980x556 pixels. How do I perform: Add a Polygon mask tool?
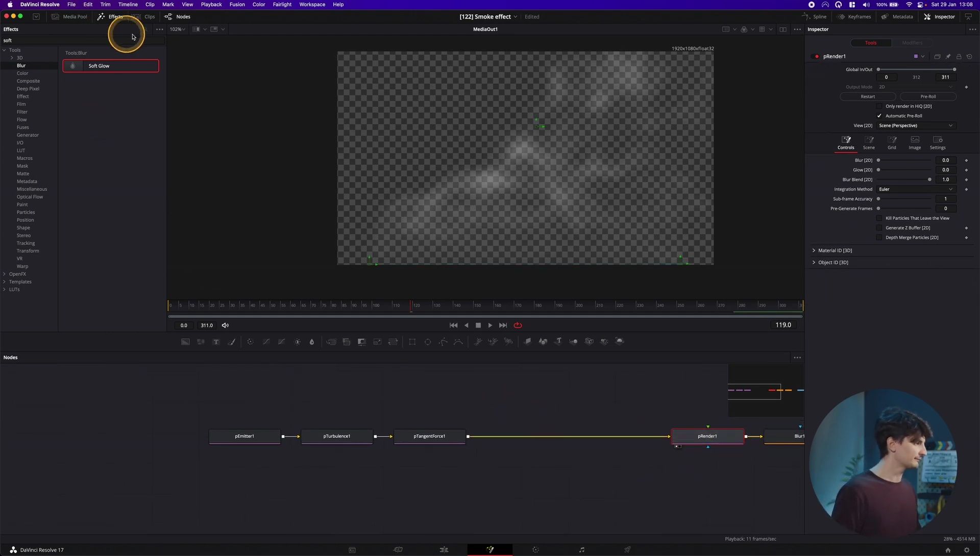click(x=443, y=342)
